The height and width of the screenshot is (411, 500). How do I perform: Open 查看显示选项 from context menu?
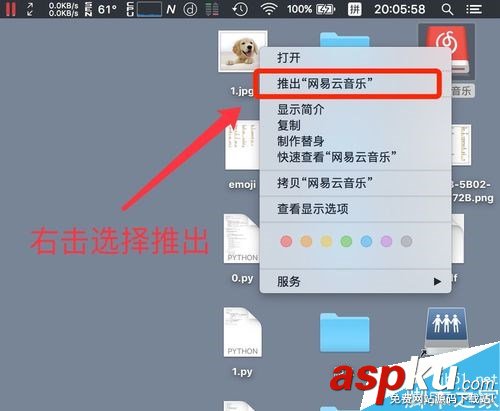(355, 209)
